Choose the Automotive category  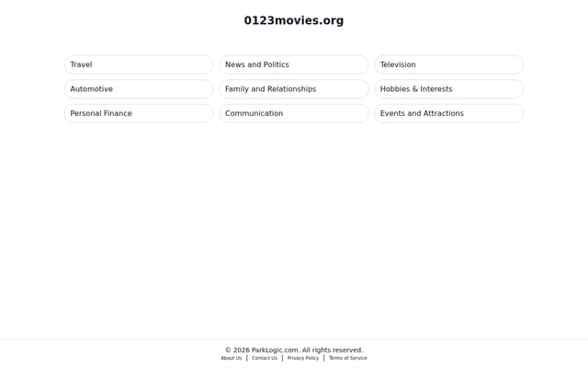point(139,89)
